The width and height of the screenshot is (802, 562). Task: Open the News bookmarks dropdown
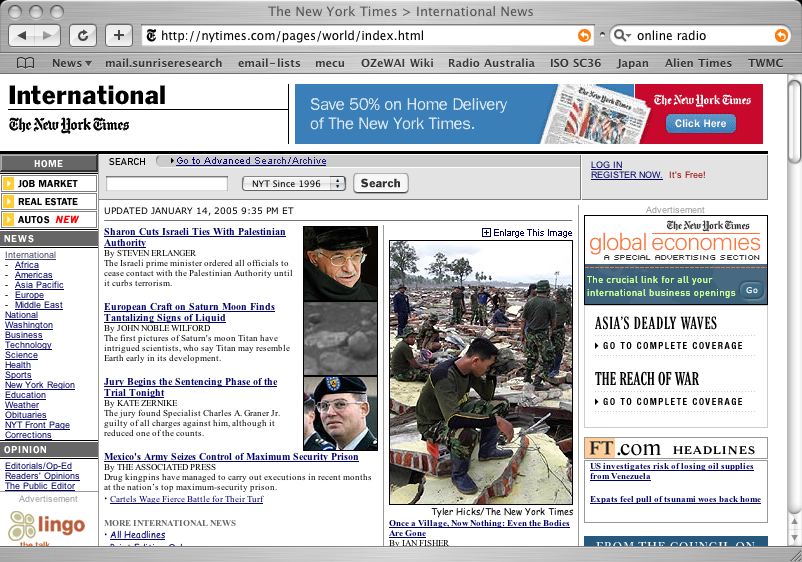pos(72,63)
